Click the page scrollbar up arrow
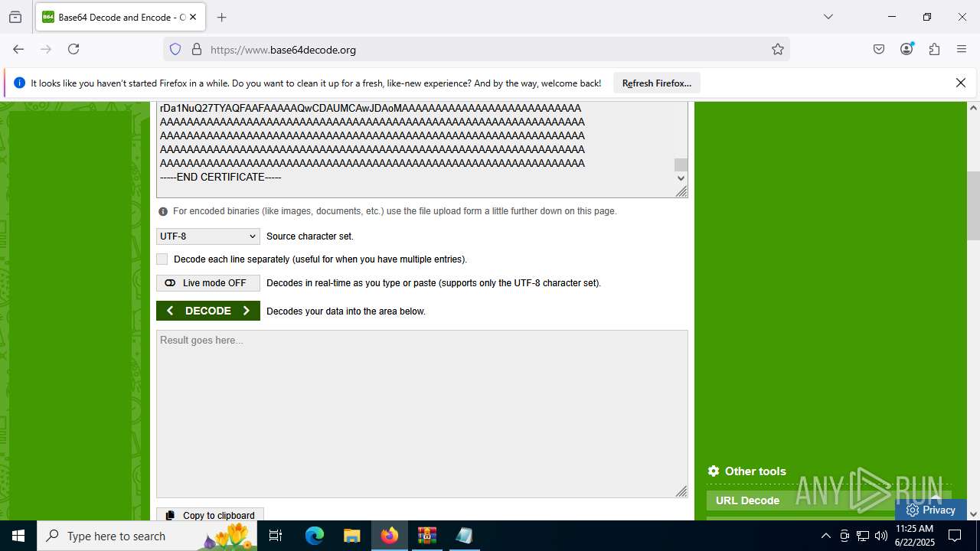The image size is (980, 551). tap(974, 108)
